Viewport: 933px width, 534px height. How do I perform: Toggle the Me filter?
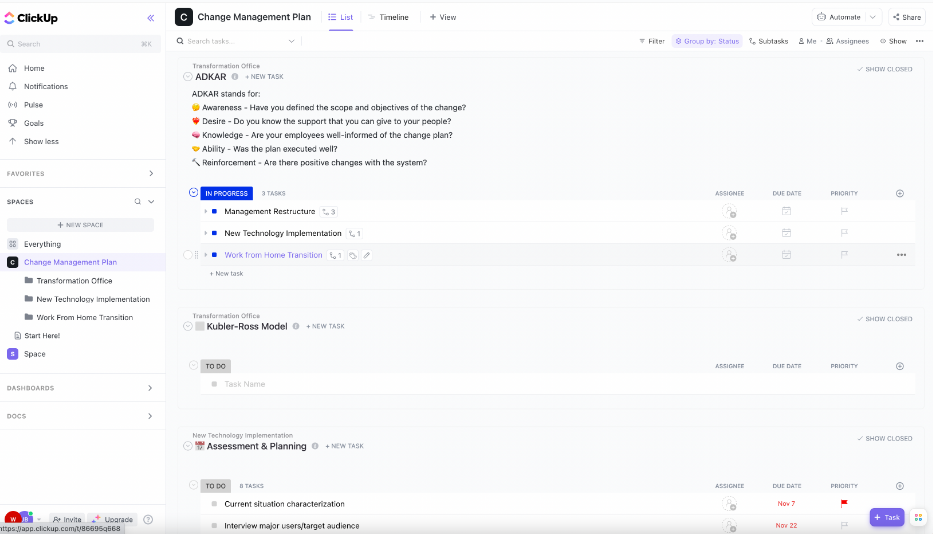click(x=807, y=41)
